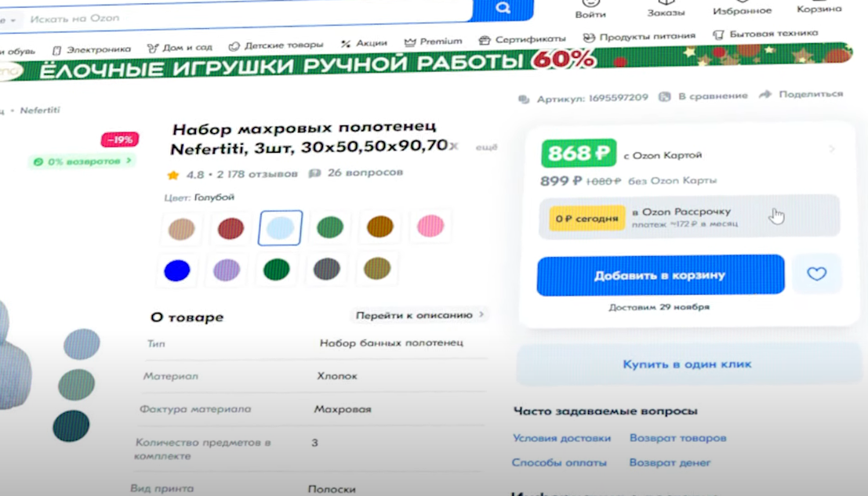Open Условия доставки link
This screenshot has width=868, height=496.
561,438
